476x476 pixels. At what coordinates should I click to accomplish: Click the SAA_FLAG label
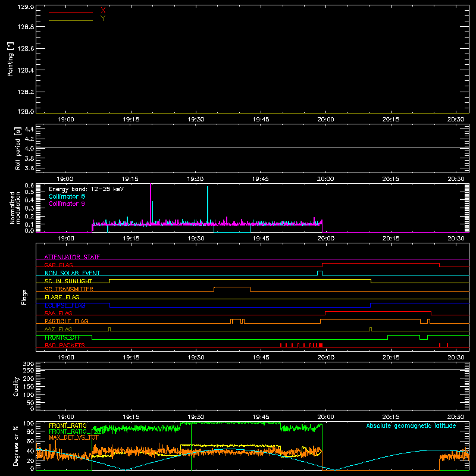[x=58, y=313]
